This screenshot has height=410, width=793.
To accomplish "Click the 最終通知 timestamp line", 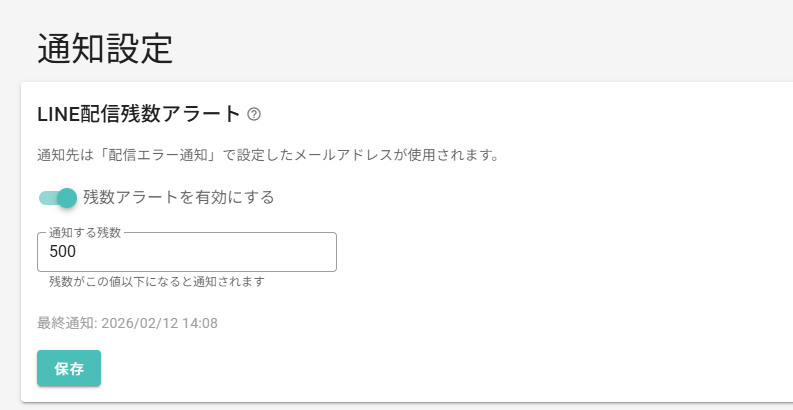I will pos(127,323).
